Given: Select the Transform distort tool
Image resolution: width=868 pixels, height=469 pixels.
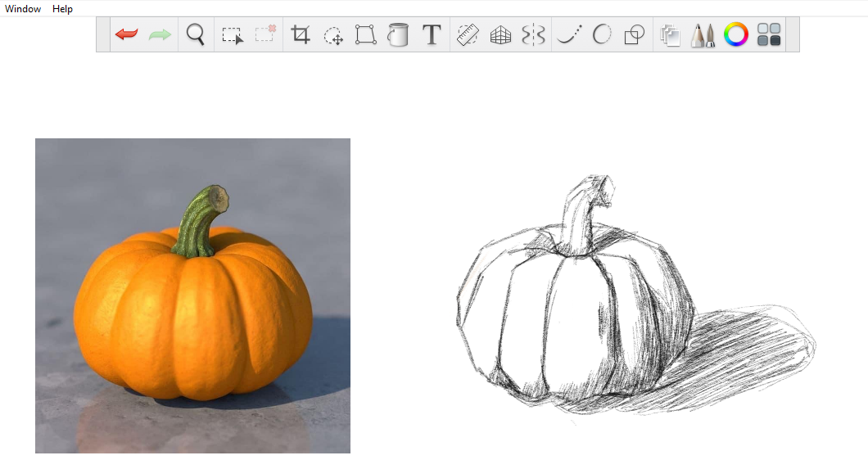Looking at the screenshot, I should [365, 35].
